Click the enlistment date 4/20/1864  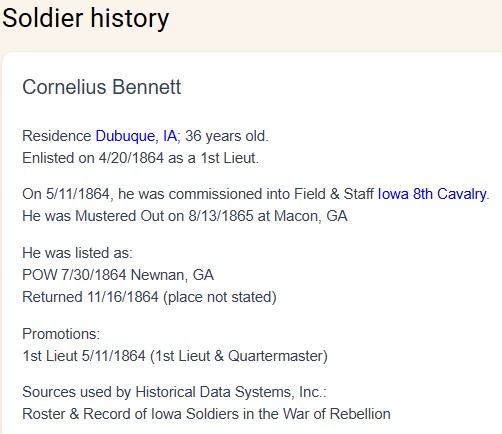coord(131,158)
